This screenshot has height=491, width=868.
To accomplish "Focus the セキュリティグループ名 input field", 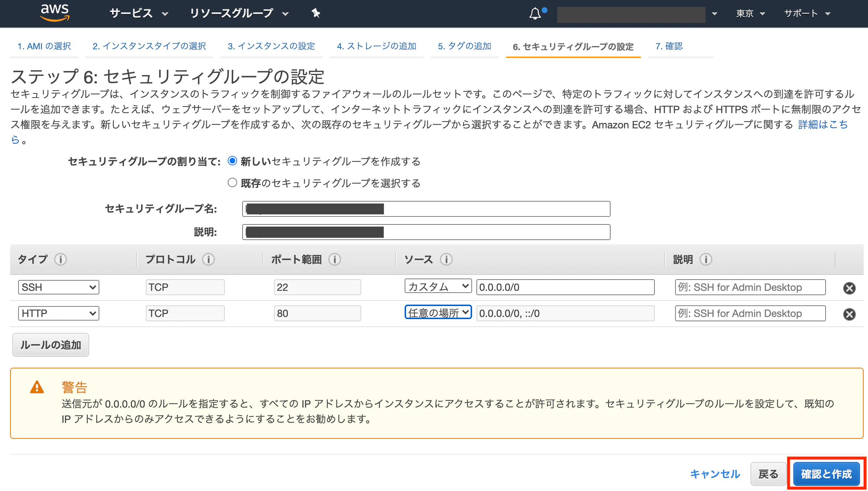I will pos(426,209).
